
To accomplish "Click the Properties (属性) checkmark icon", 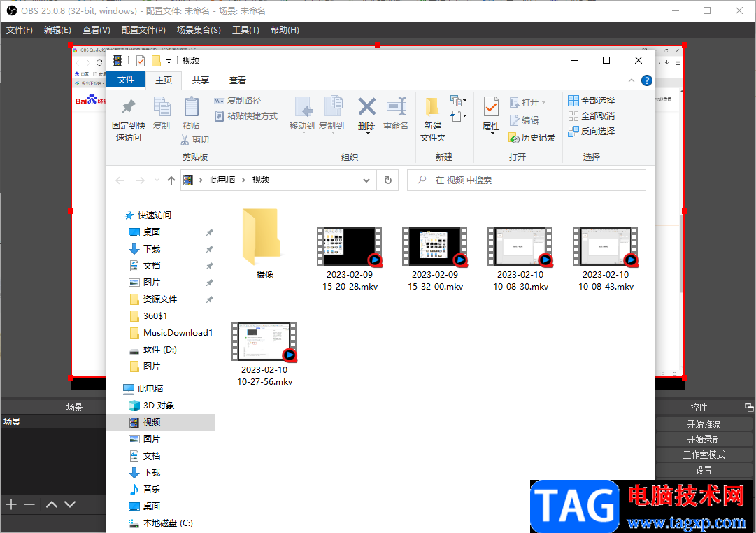I will coord(491,107).
